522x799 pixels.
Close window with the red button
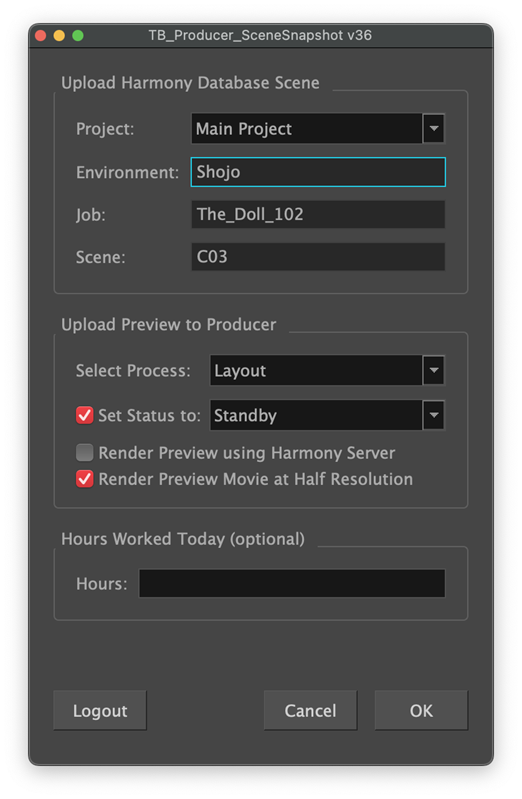click(41, 36)
